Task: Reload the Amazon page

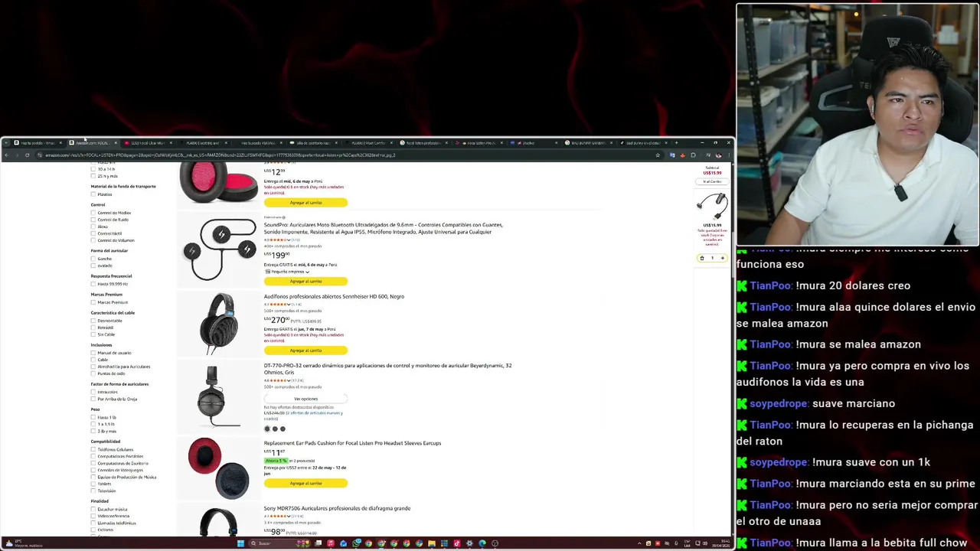Action: tap(27, 155)
